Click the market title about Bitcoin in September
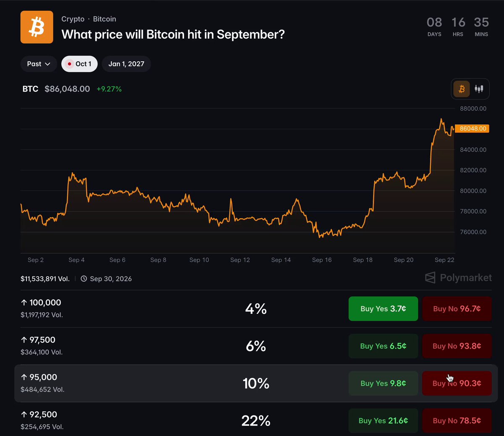Image resolution: width=504 pixels, height=436 pixels. (173, 34)
